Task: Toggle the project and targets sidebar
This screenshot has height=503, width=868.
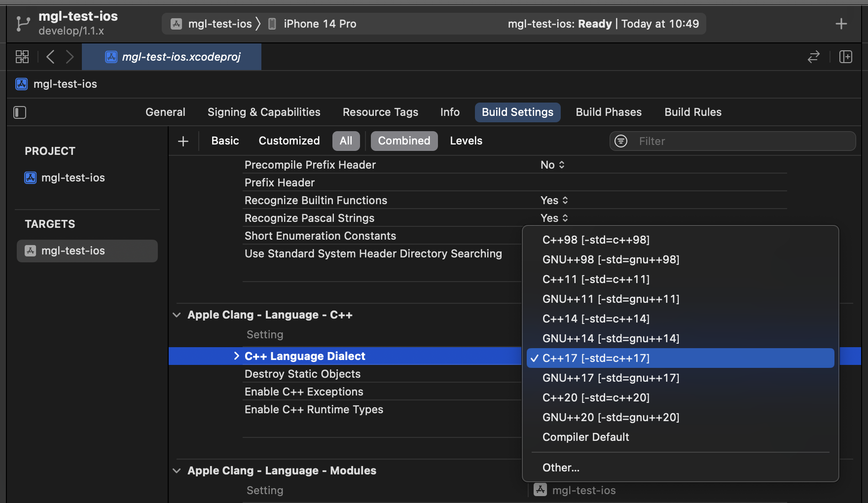Action: click(20, 112)
